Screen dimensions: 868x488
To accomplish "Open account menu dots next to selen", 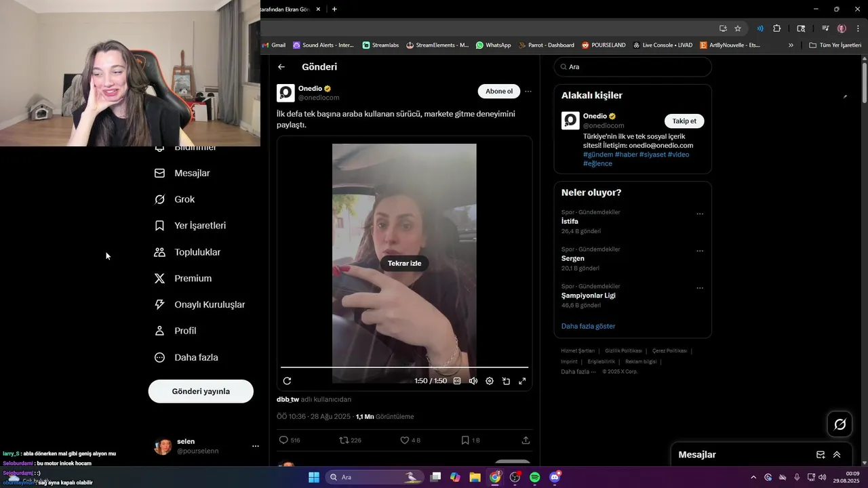I will pos(256,446).
